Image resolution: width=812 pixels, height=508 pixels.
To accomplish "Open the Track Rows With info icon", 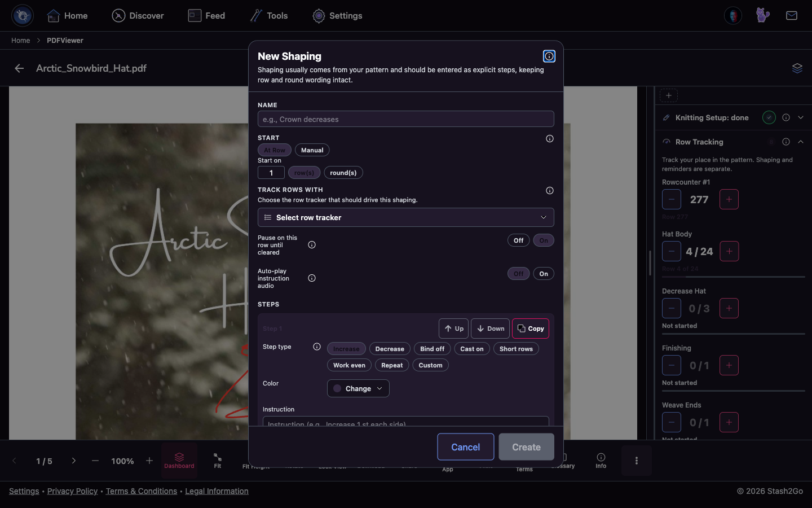I will pyautogui.click(x=550, y=191).
